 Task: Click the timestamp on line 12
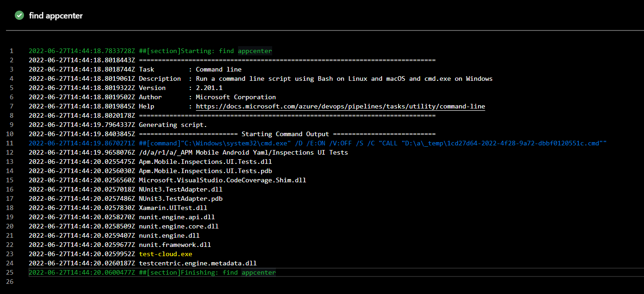point(82,152)
